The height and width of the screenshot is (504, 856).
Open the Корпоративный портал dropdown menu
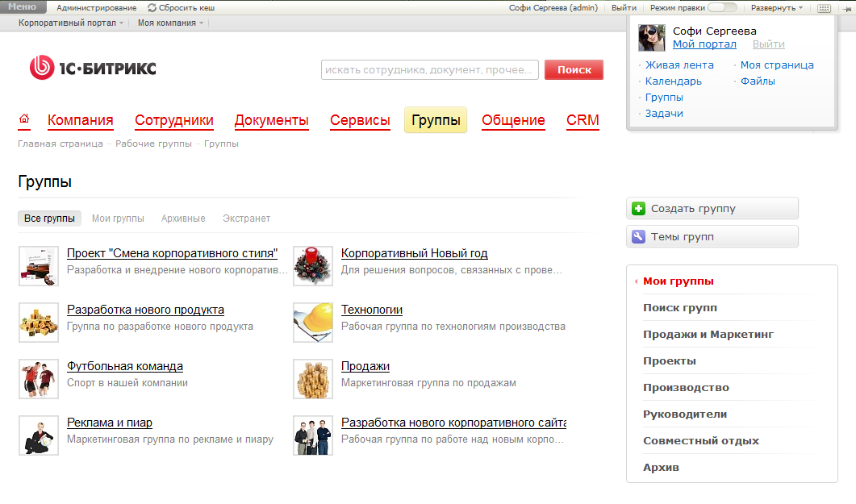[x=71, y=23]
